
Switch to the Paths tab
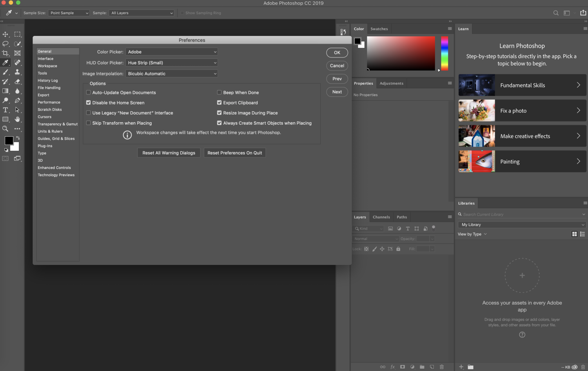402,217
